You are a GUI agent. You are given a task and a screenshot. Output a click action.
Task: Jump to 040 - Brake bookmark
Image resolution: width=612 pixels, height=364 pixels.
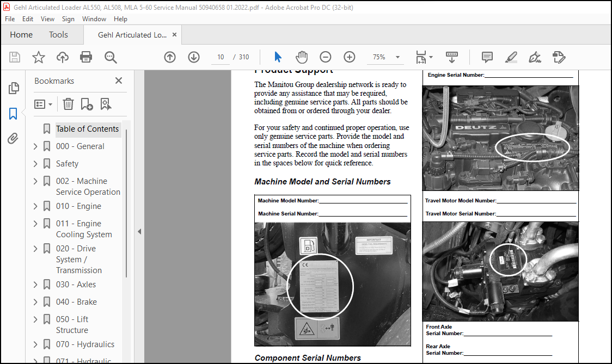point(76,302)
